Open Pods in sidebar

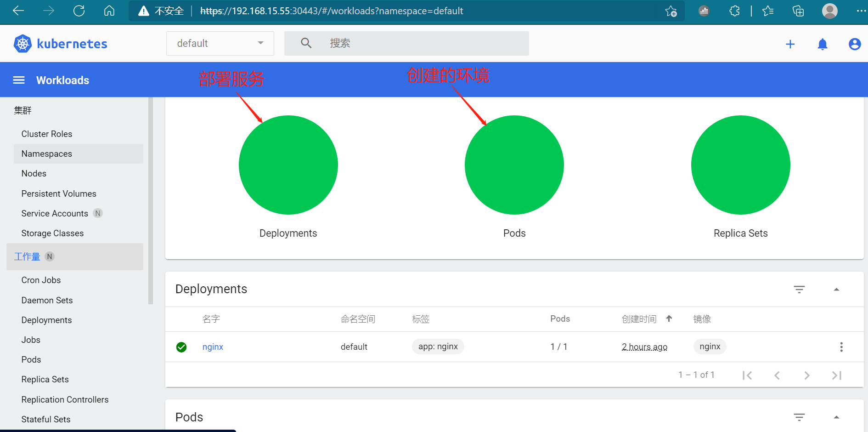[31, 359]
